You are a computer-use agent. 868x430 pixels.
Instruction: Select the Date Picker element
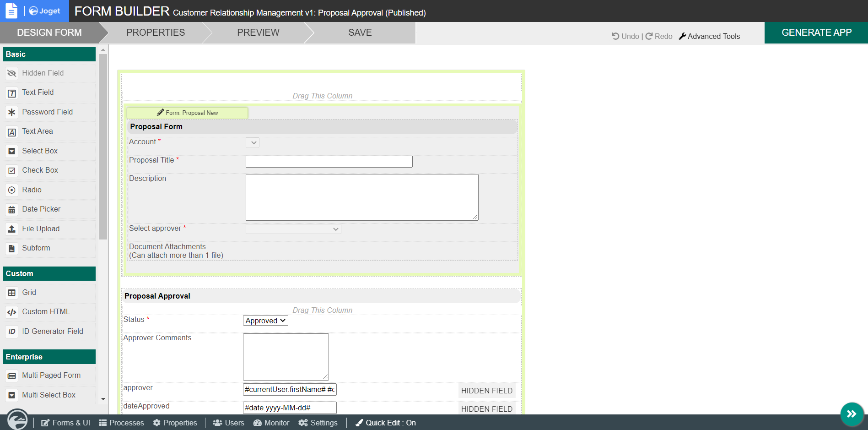41,209
